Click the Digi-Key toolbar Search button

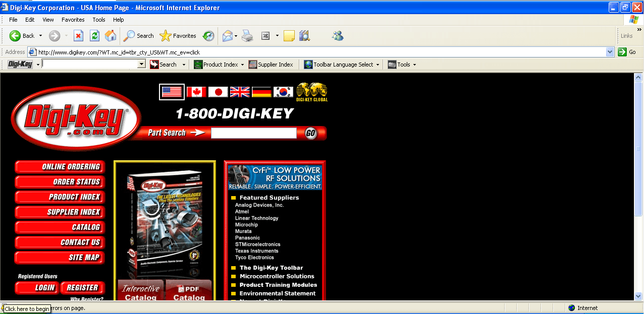point(163,65)
